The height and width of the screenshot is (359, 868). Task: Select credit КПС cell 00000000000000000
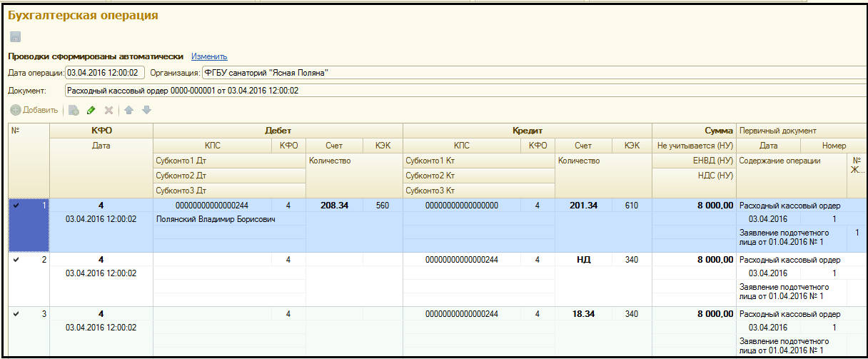pos(462,206)
